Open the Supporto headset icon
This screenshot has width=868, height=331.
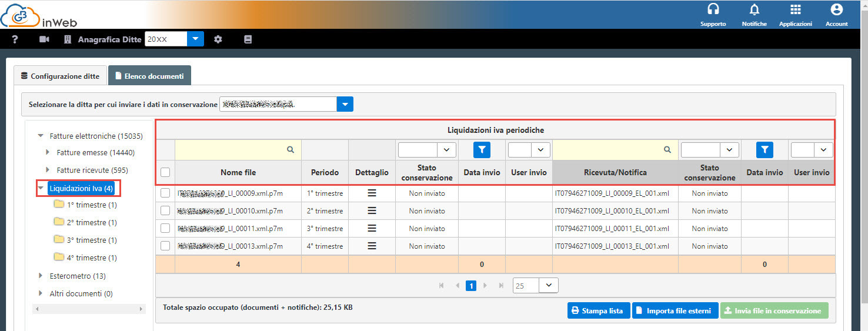[713, 10]
